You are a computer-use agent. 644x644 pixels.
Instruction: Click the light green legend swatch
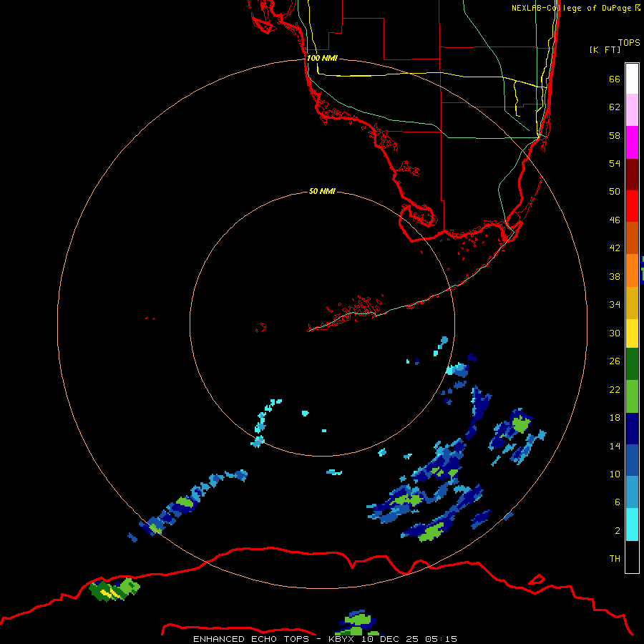632,396
